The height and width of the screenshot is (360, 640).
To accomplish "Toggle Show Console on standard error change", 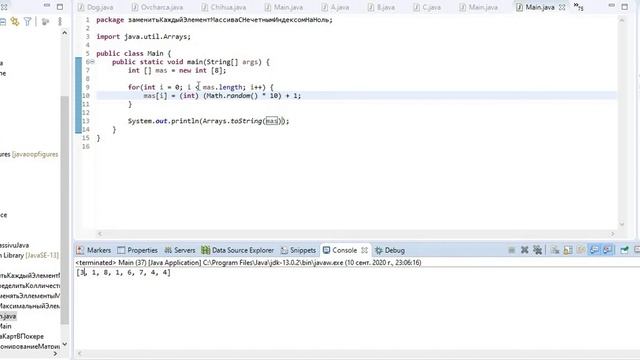I will pos(608,250).
